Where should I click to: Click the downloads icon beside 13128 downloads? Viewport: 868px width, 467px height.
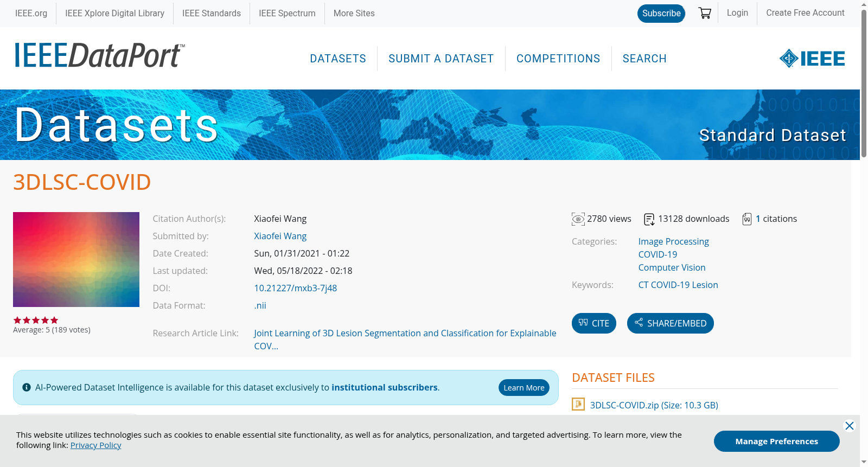coord(649,219)
